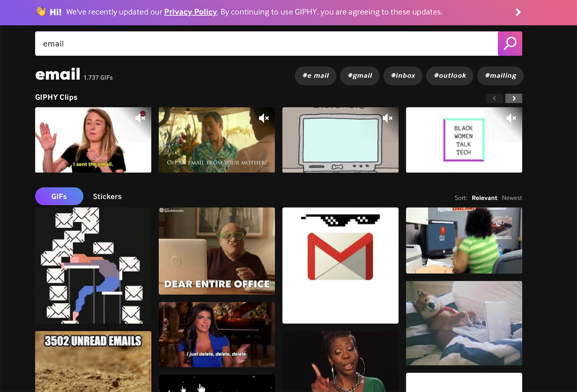Select the #inbox tag
The height and width of the screenshot is (392, 577).
pos(403,76)
